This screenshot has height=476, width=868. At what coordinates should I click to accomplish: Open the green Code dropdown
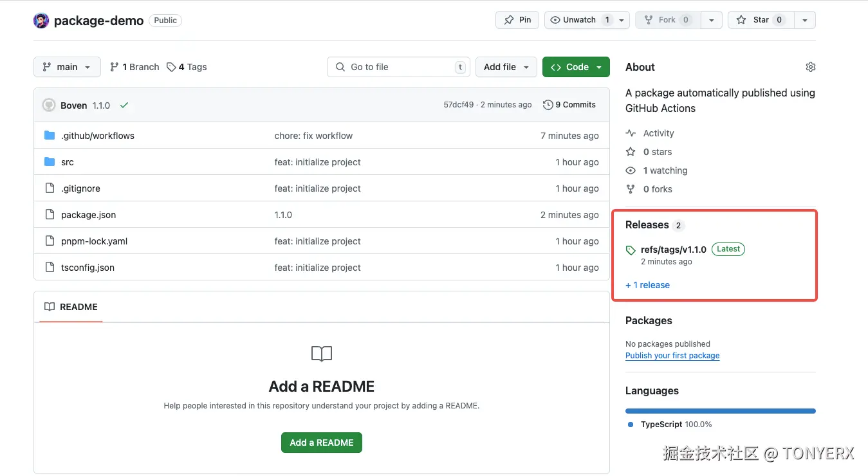576,67
